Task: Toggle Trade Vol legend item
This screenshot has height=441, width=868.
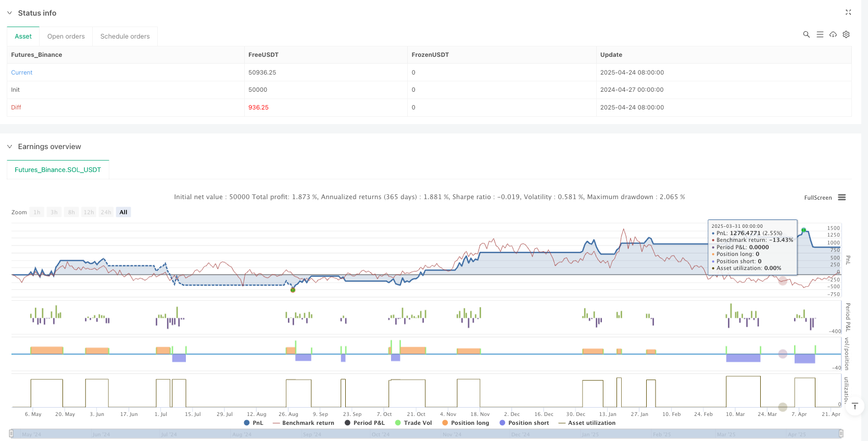Action: [413, 423]
